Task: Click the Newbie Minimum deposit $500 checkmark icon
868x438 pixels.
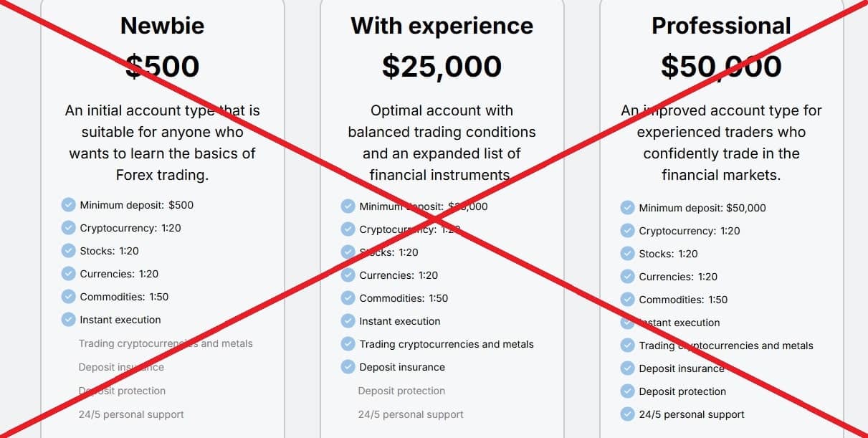Action: pyautogui.click(x=68, y=205)
